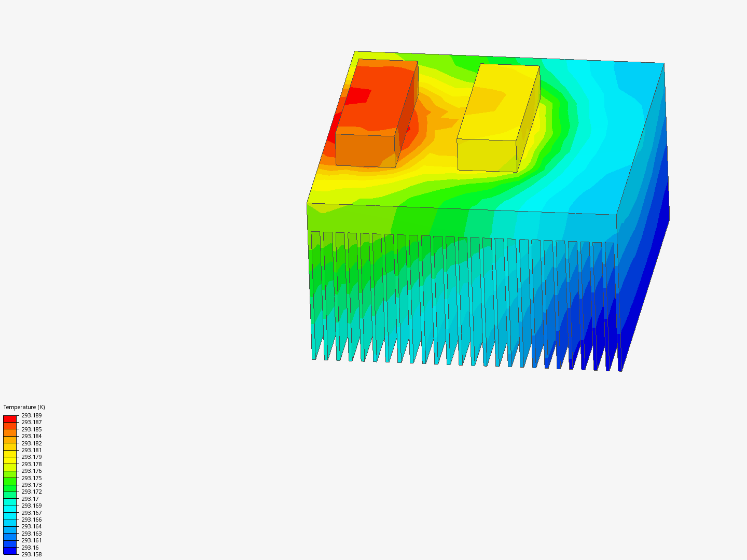This screenshot has width=747, height=560.
Task: Click the legend value 293.179
Action: (32, 457)
